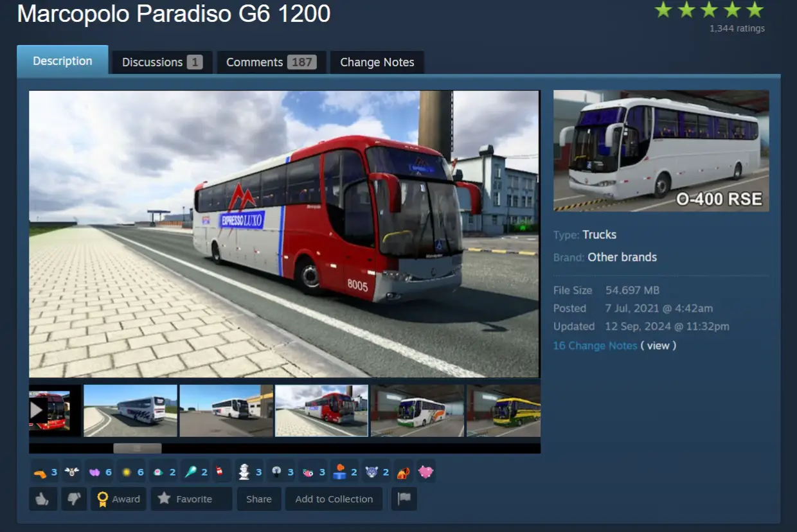The image size is (797, 532).
Task: Click the Trucks type link
Action: pos(600,235)
